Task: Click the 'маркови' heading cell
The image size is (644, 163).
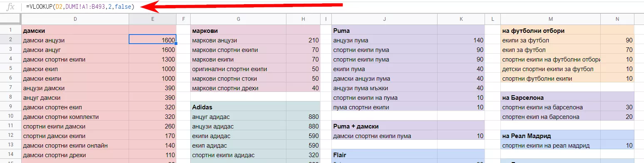Action: click(x=238, y=31)
